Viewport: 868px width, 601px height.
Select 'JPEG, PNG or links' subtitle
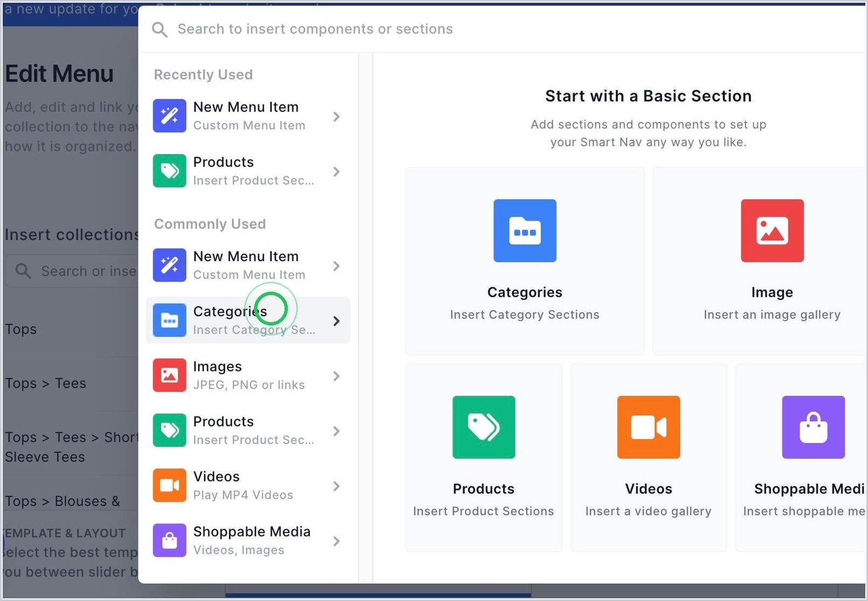point(249,385)
